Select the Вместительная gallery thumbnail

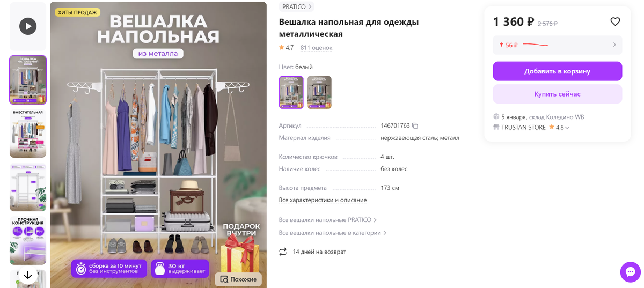click(x=28, y=134)
